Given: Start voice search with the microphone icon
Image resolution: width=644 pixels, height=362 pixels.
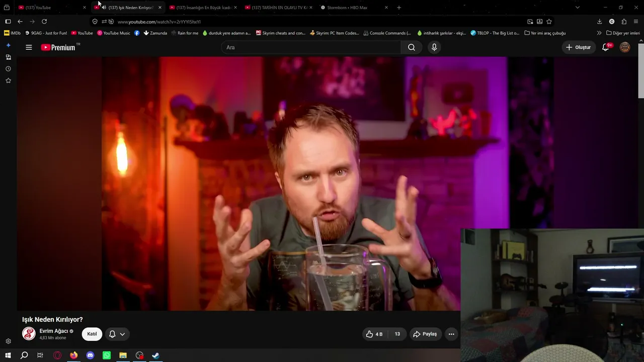Looking at the screenshot, I should (434, 47).
